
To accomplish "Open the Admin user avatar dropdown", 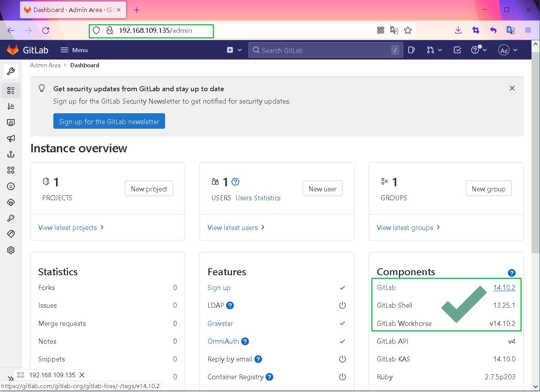I will point(508,50).
